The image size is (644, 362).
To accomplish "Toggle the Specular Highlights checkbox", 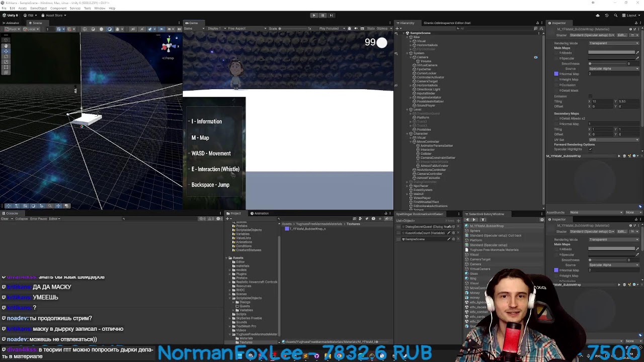I will pyautogui.click(x=591, y=149).
